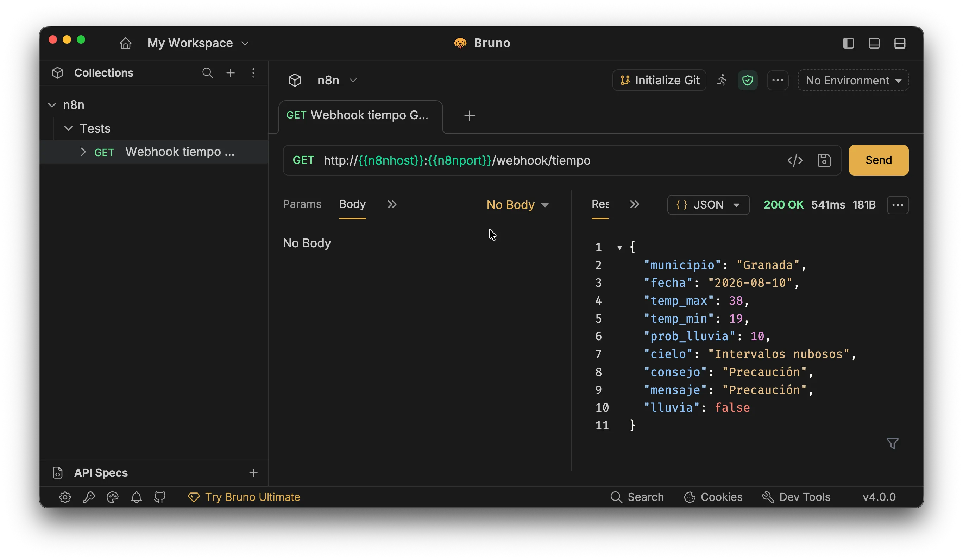This screenshot has width=963, height=560.
Task: Click the 541ms response time
Action: click(x=828, y=205)
